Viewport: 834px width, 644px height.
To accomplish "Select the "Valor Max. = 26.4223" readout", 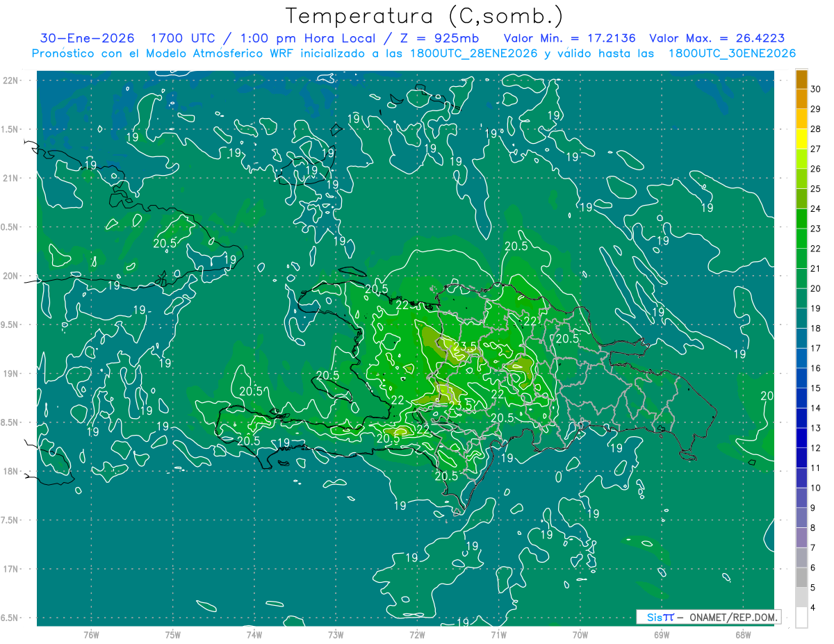I will tap(717, 38).
